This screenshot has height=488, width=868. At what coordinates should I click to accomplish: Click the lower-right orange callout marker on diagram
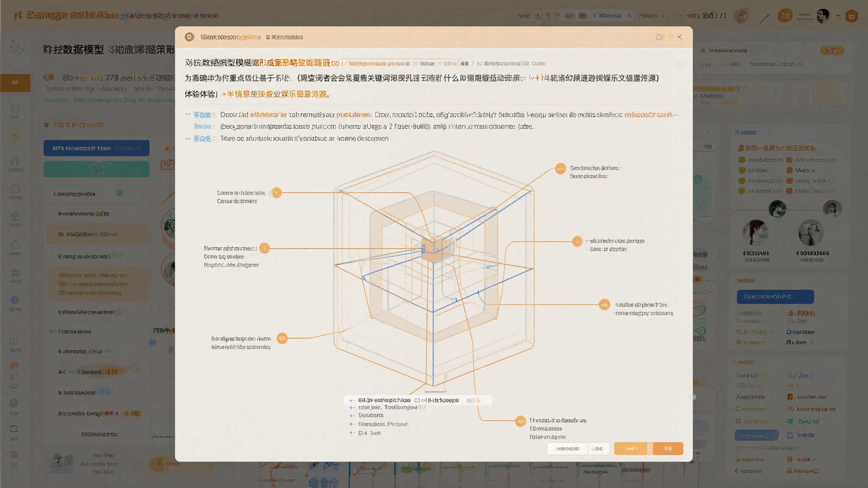pyautogui.click(x=604, y=305)
